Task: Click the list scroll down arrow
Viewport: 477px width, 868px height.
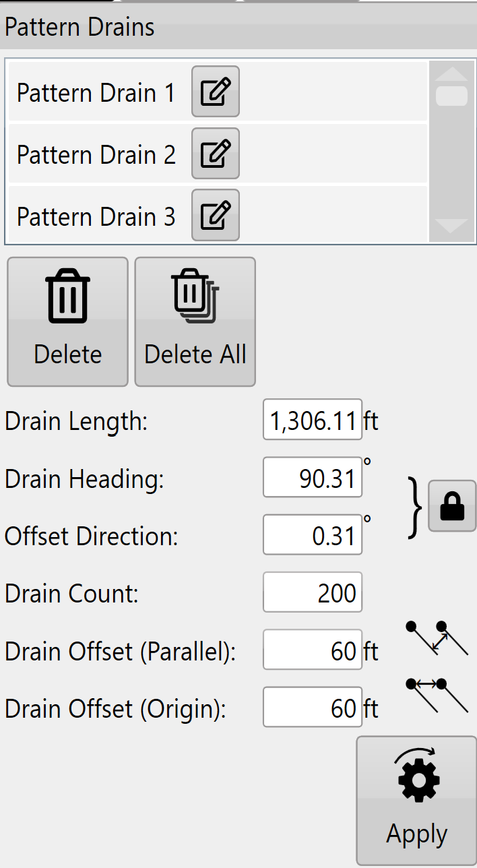Action: point(452,226)
